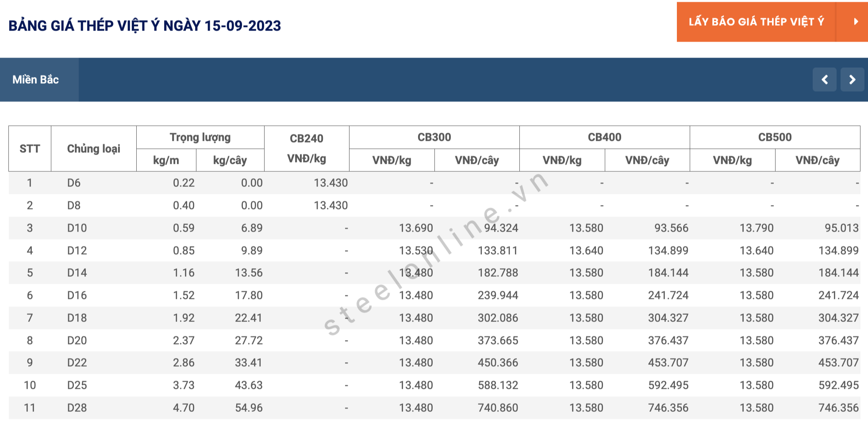Image resolution: width=868 pixels, height=426 pixels.
Task: Click the 17.80 kg/cây value for D16
Action: (249, 295)
